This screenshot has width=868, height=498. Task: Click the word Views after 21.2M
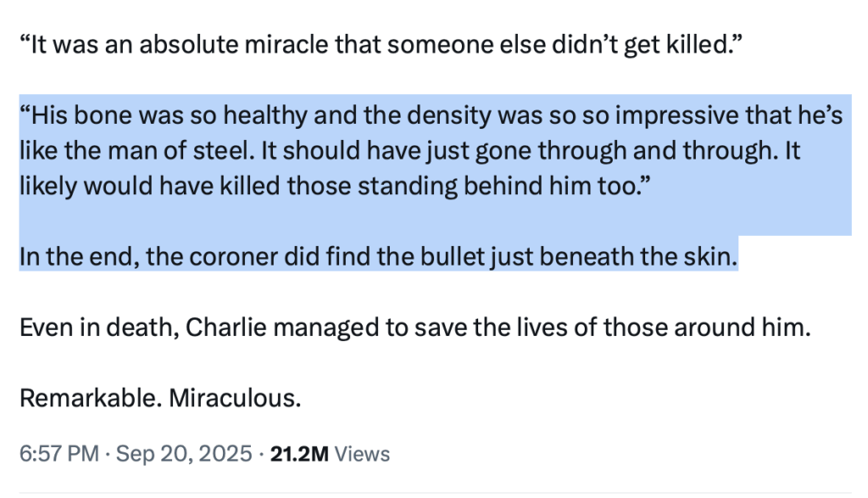pyautogui.click(x=363, y=454)
